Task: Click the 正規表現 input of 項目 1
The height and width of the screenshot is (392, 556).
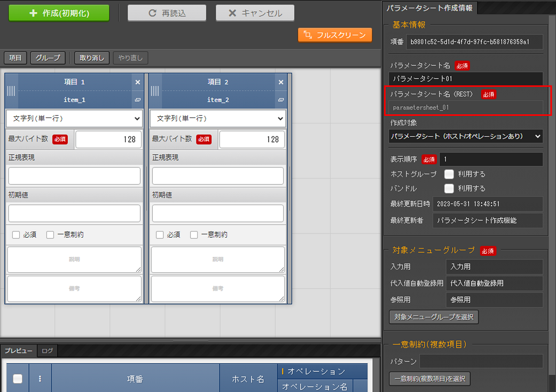Action: coord(74,176)
